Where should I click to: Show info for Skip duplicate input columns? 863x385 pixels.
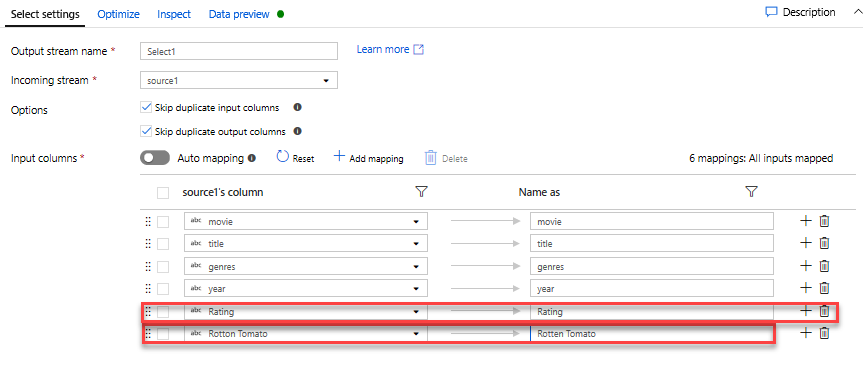[x=297, y=107]
